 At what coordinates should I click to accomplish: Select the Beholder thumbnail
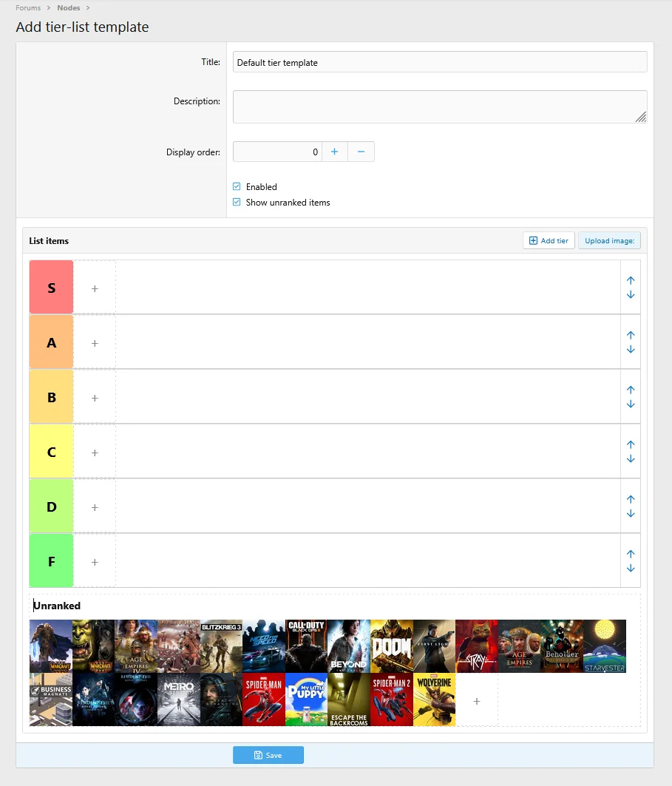pos(562,646)
